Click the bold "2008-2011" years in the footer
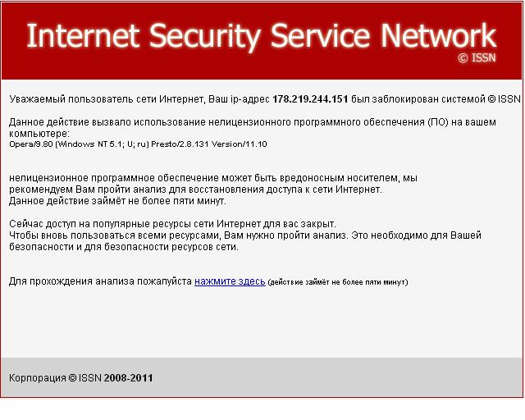The height and width of the screenshot is (420, 525). tap(128, 378)
